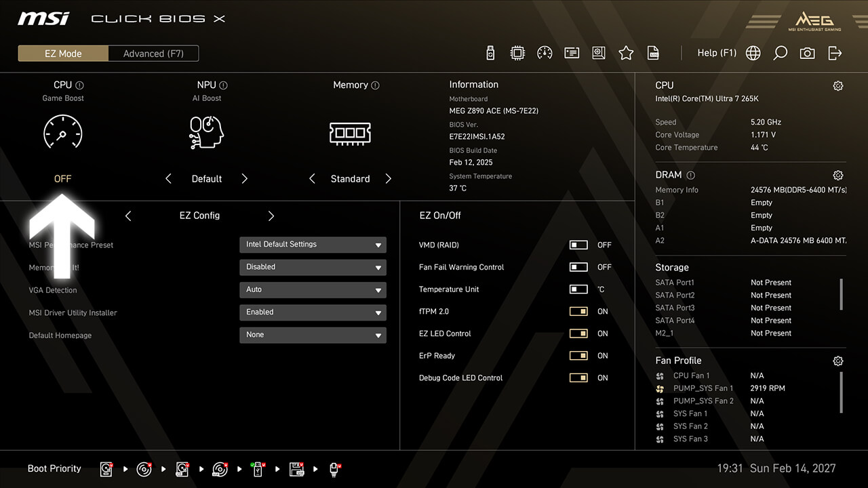Click the log file icon
The height and width of the screenshot is (488, 868).
(653, 53)
